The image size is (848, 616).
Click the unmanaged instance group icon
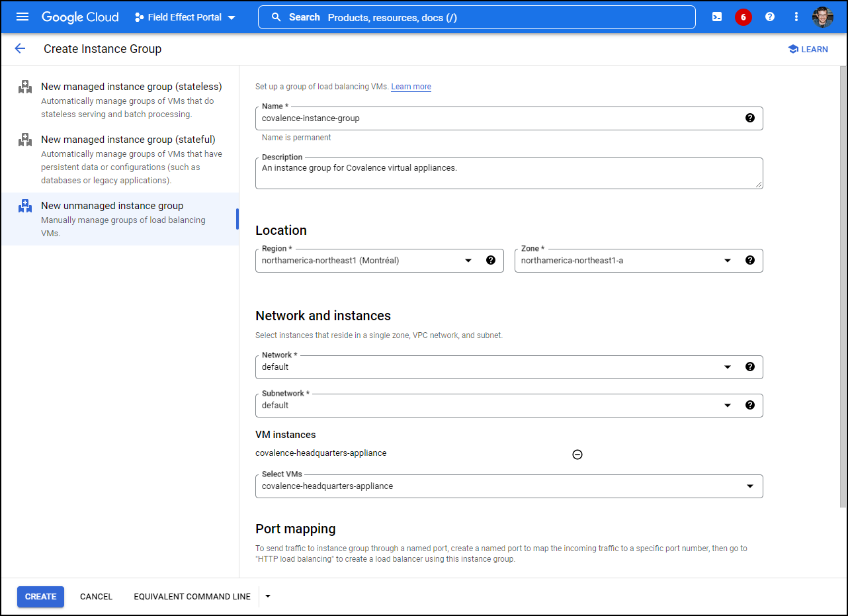[x=25, y=206]
